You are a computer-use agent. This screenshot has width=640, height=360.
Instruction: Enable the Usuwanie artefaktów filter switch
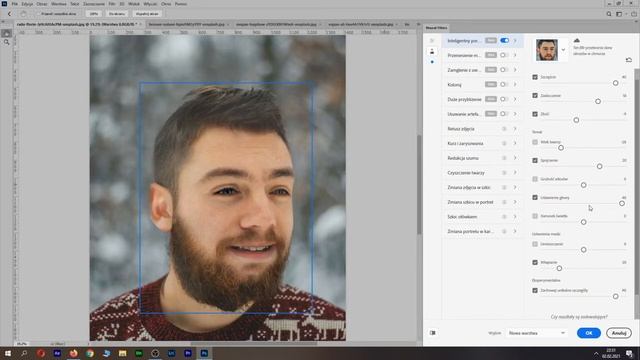click(504, 114)
